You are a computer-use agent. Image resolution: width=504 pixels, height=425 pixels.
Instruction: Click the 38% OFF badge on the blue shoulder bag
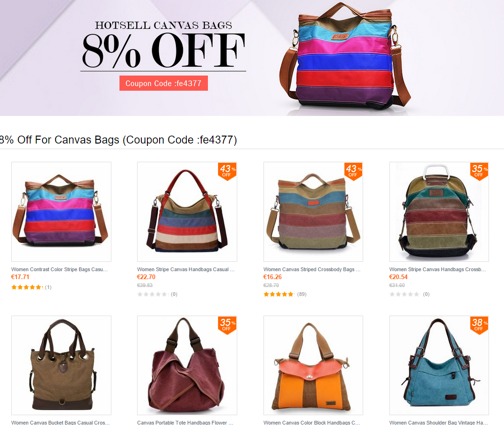click(x=479, y=325)
